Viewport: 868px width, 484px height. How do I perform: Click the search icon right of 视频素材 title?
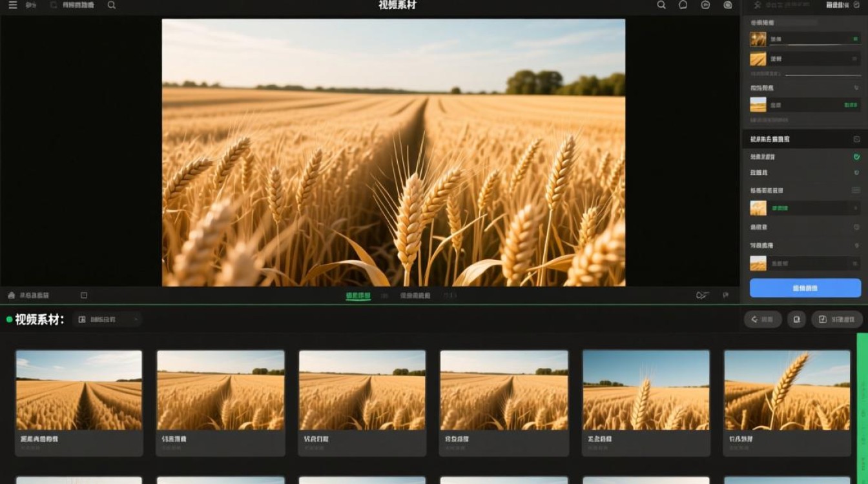[x=661, y=5]
